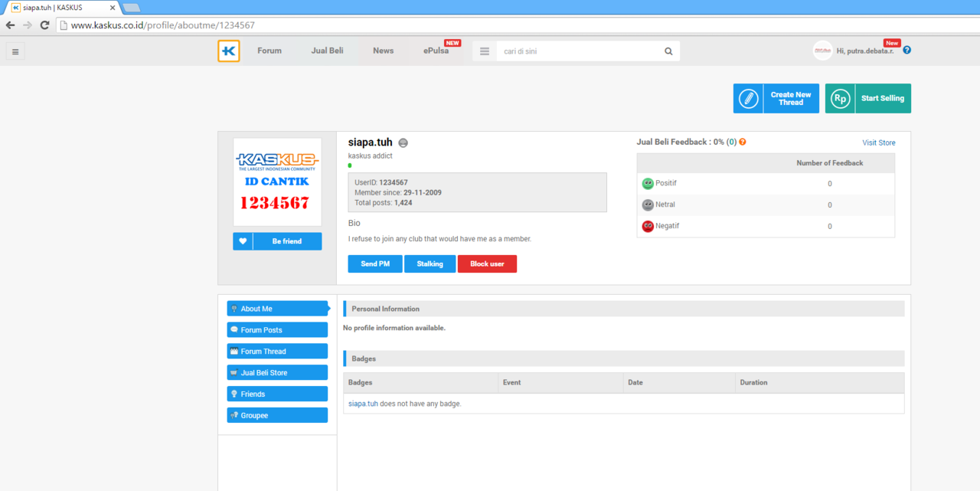Select the Forum Posts sidebar tab

pos(277,330)
